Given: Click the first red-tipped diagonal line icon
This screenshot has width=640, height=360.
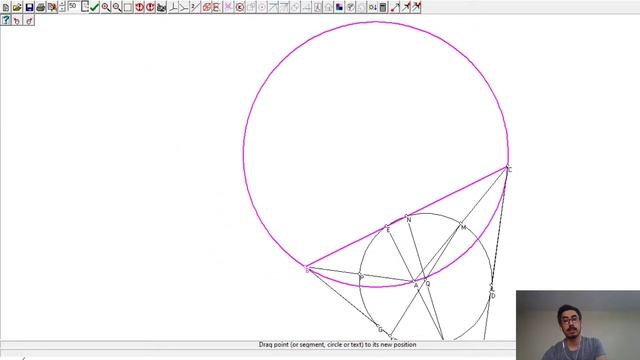Looking at the screenshot, I should pos(395,7).
